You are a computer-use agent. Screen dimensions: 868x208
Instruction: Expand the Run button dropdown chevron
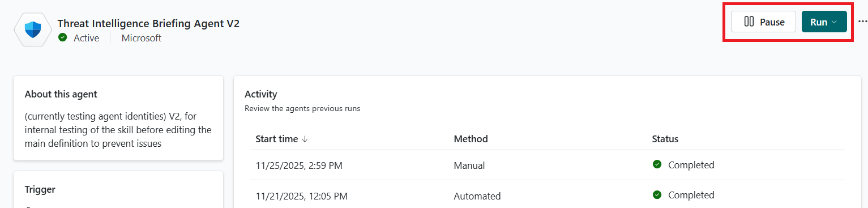tap(834, 22)
